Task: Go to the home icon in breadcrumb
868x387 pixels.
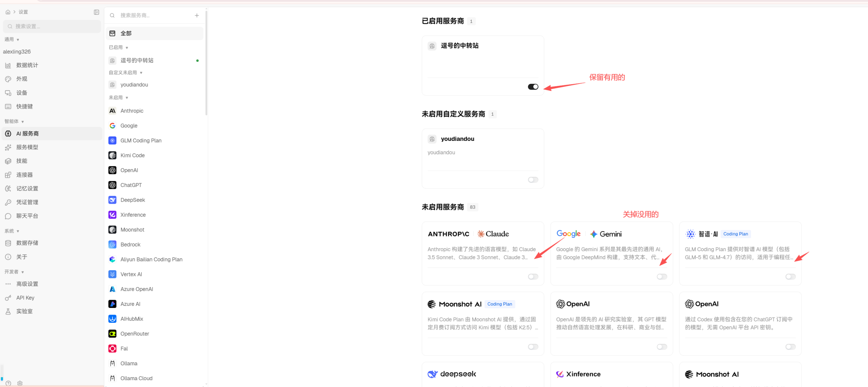Action: (8, 12)
